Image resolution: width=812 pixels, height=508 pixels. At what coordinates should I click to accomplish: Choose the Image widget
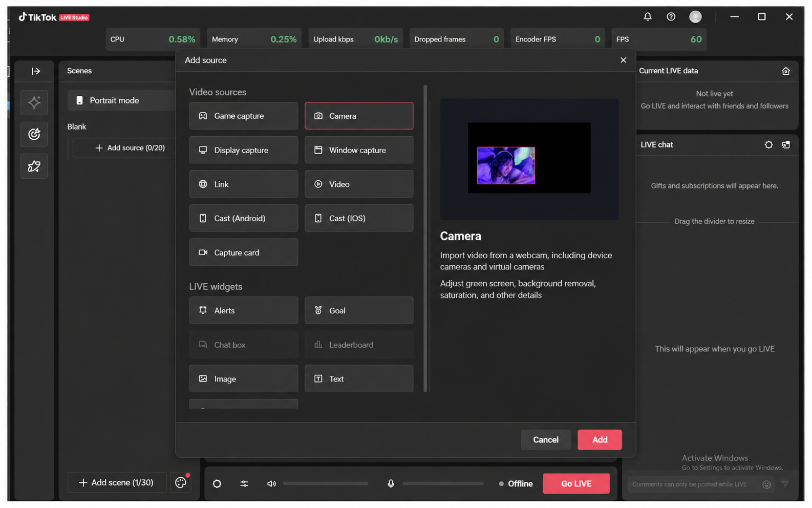click(244, 379)
